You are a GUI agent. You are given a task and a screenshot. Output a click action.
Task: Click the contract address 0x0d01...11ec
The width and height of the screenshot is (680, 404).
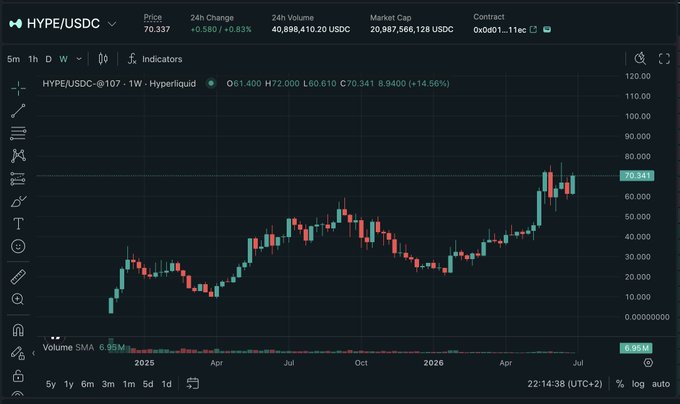coord(500,30)
